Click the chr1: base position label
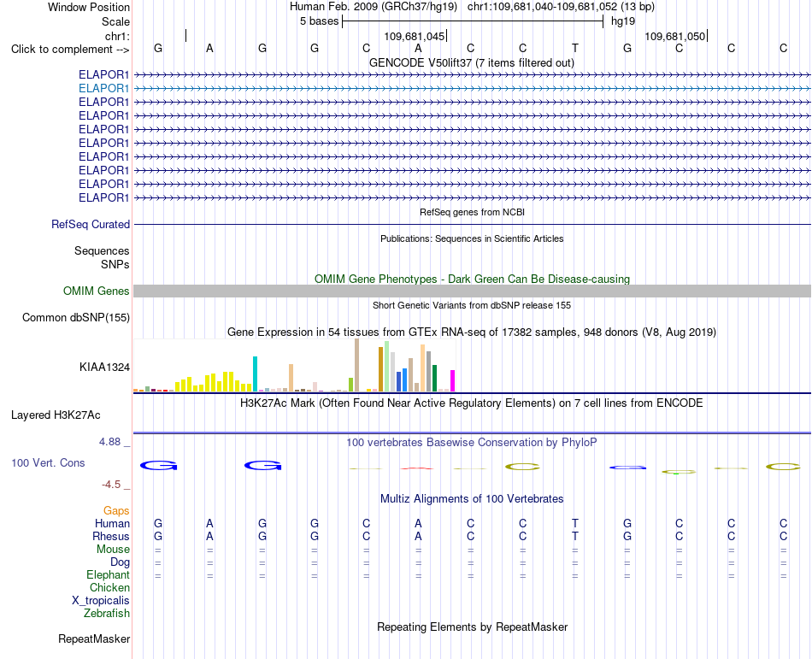This screenshot has width=812, height=659. (117, 36)
